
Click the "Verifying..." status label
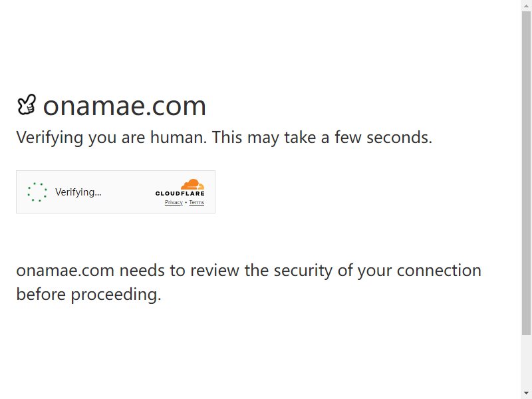pos(78,192)
